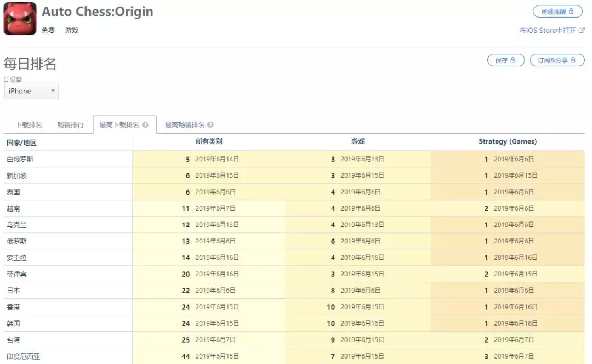Screen dimensions: 592x364
Task: Select the 印度尼西亚 row label
Action: [x=24, y=356]
